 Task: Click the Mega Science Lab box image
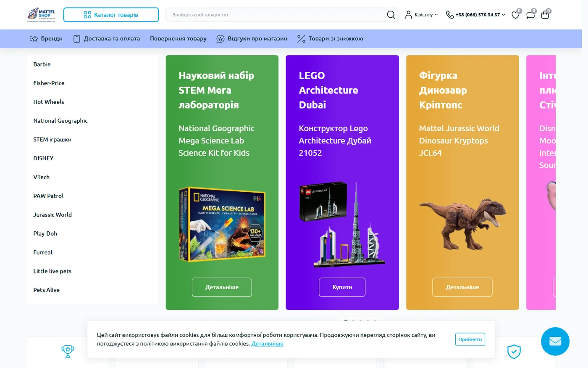click(222, 225)
